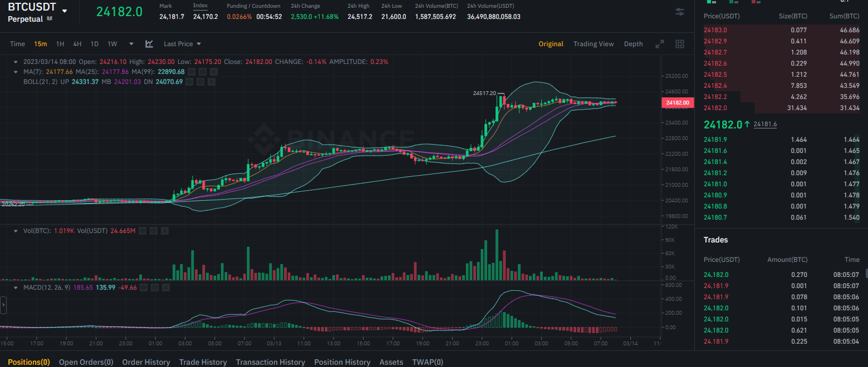Click the trade at 08:05:04 row
Image resolution: width=868 pixels, height=367 pixels.
pyautogui.click(x=781, y=341)
